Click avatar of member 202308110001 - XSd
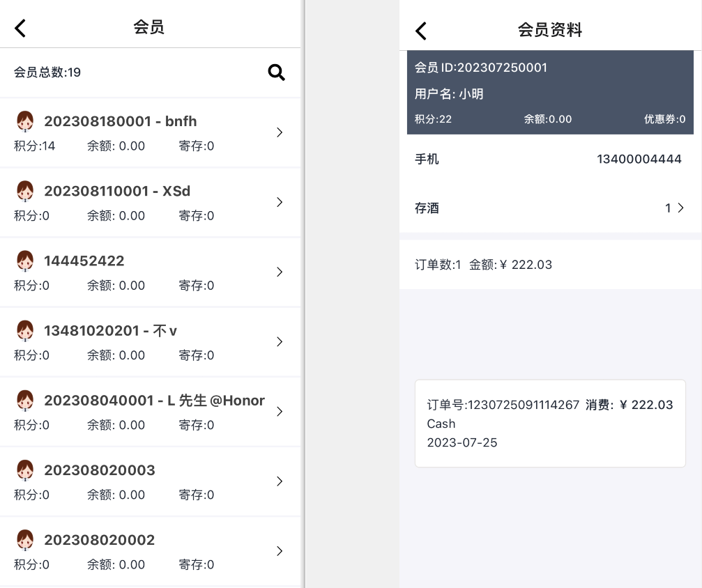The width and height of the screenshot is (702, 588). (25, 191)
